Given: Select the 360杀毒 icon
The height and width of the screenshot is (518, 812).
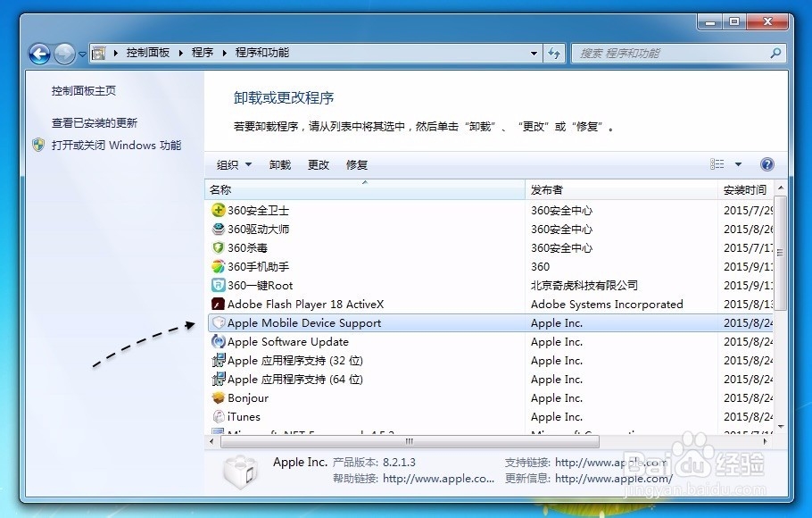Looking at the screenshot, I should pyautogui.click(x=218, y=248).
